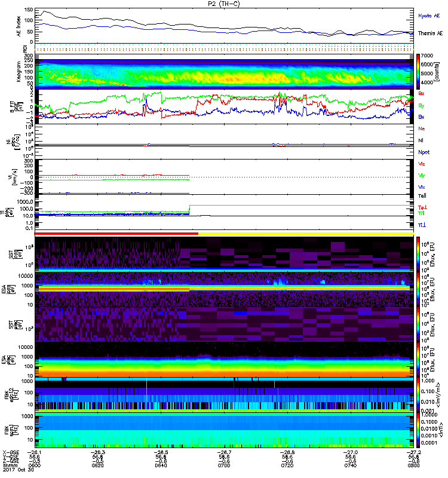Click the FBK scm nT color bar

pos(418,430)
